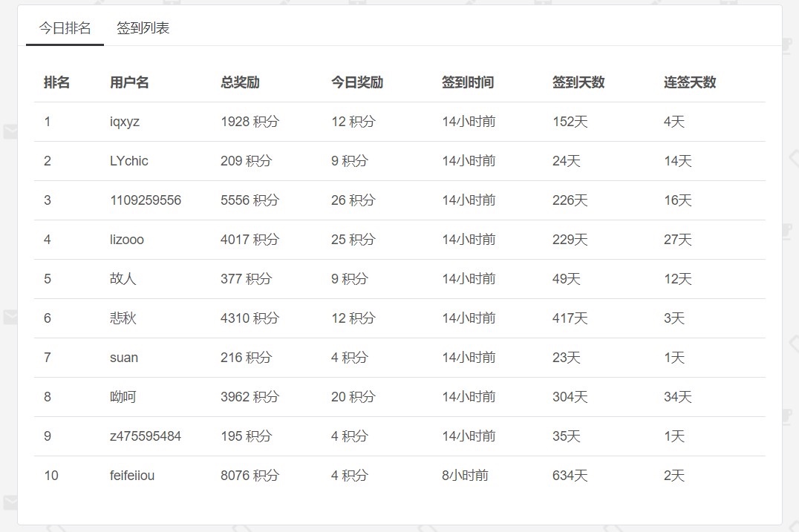This screenshot has width=799, height=532.
Task: Click the 今日奖励 column header
Action: 357,82
